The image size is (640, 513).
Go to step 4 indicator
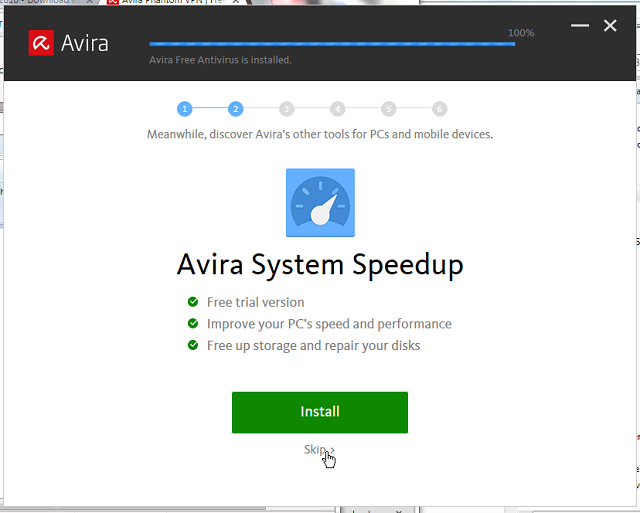point(338,109)
